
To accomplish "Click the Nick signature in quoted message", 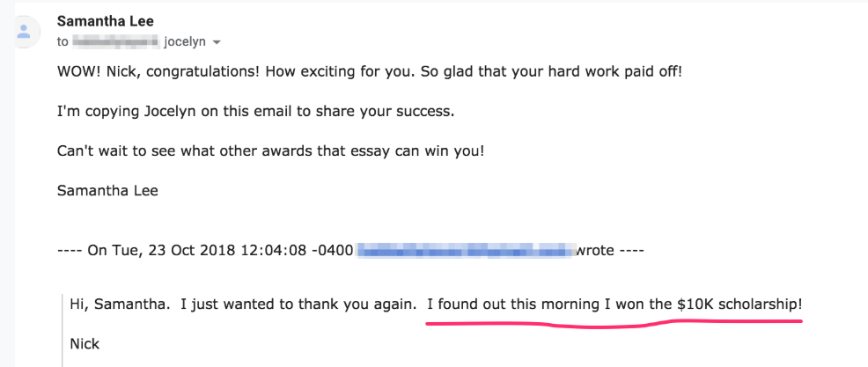I will [85, 344].
